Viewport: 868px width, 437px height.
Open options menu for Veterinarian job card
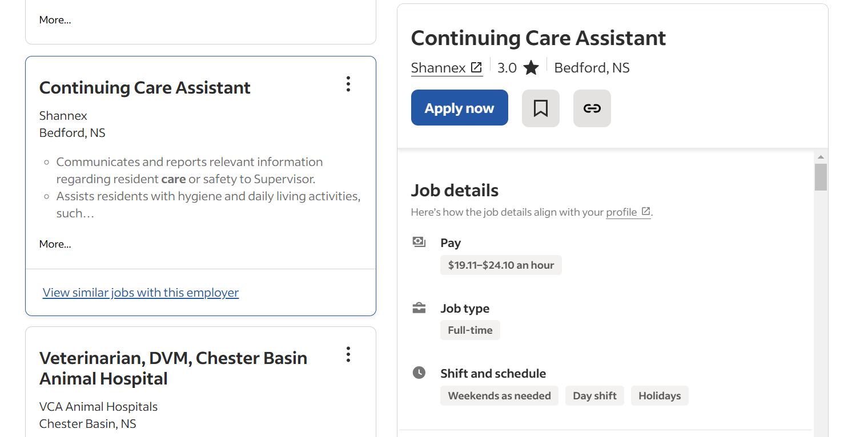click(348, 355)
